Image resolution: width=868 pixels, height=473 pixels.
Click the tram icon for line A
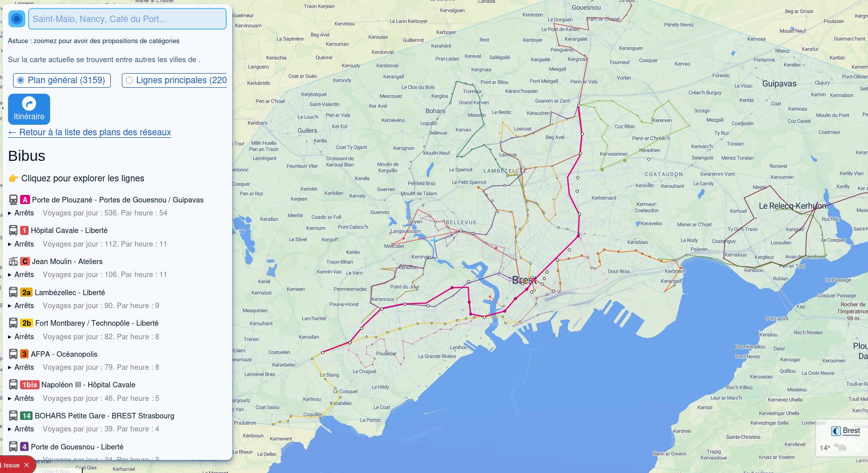[14, 199]
